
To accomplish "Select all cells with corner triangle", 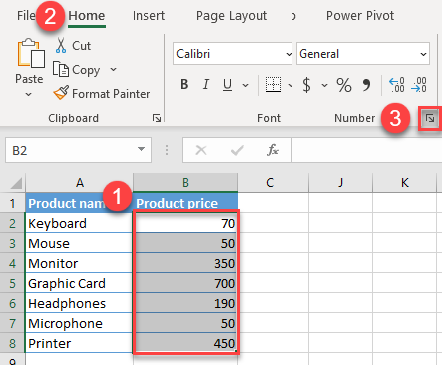I will pos(16,183).
